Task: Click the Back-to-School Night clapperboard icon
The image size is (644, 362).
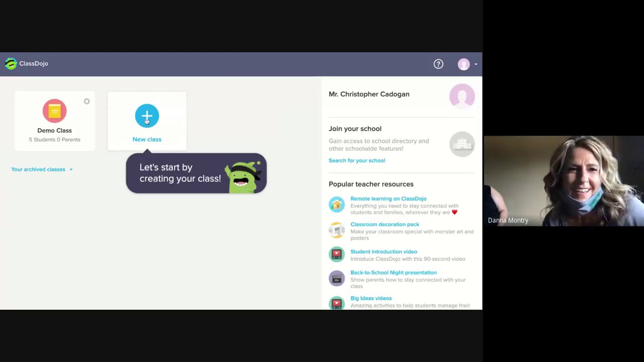Action: point(337,278)
